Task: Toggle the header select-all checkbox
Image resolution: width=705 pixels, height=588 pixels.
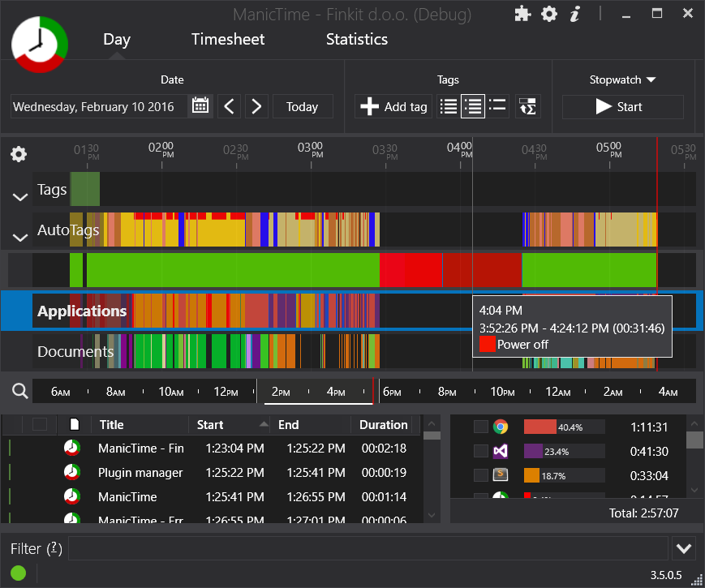Action: click(40, 424)
